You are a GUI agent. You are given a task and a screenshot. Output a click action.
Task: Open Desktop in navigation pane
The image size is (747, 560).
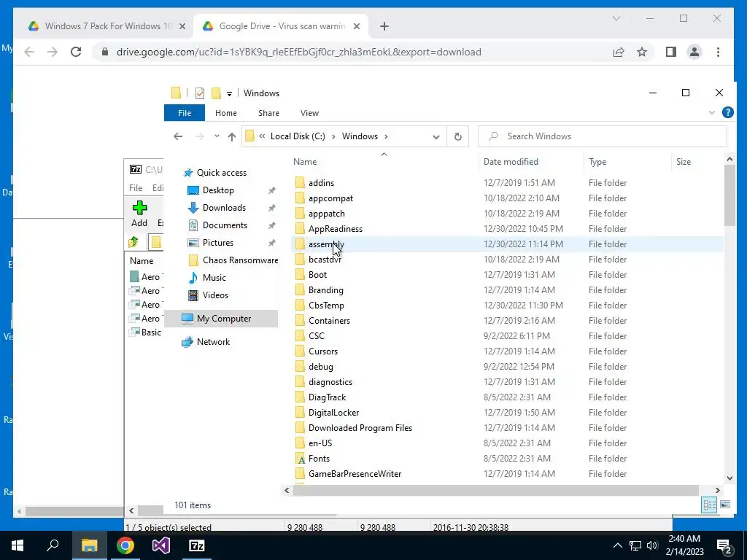(x=218, y=190)
